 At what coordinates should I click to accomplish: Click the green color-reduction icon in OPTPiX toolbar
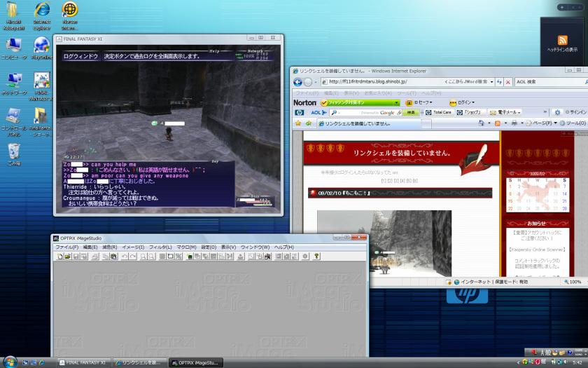click(x=190, y=256)
